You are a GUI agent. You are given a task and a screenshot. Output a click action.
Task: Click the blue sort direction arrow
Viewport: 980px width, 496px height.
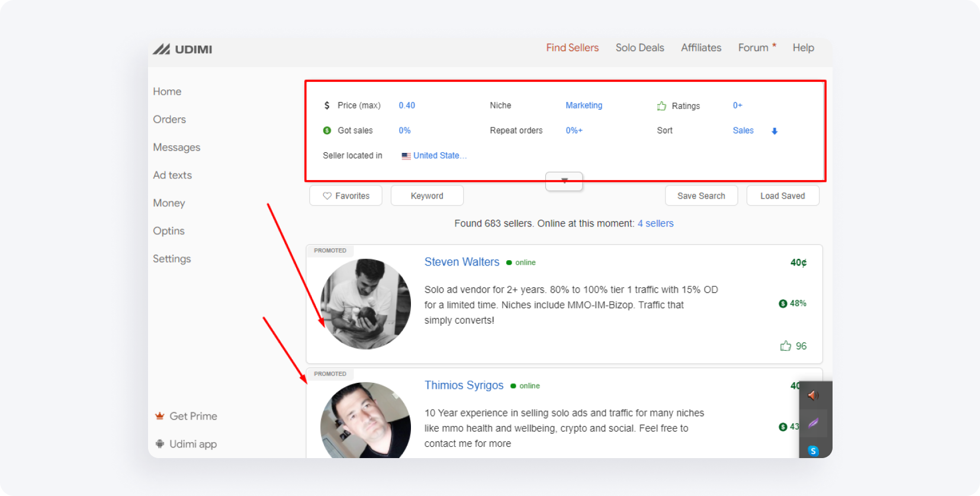[775, 131]
